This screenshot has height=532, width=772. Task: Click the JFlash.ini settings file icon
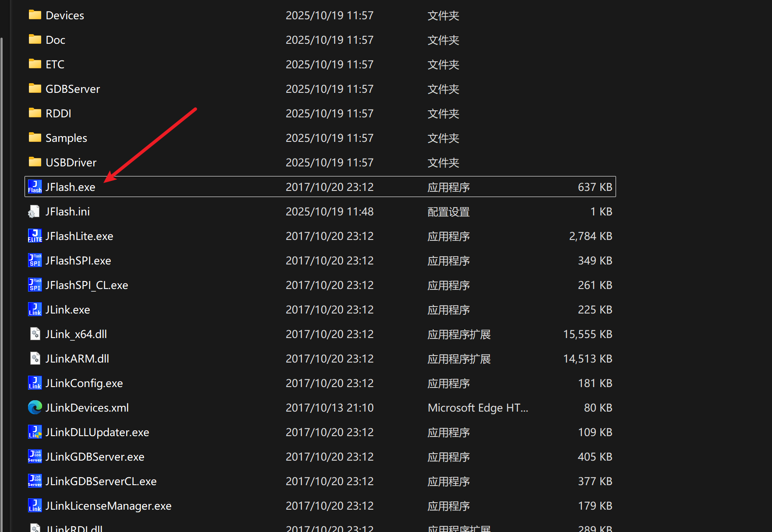pos(34,211)
